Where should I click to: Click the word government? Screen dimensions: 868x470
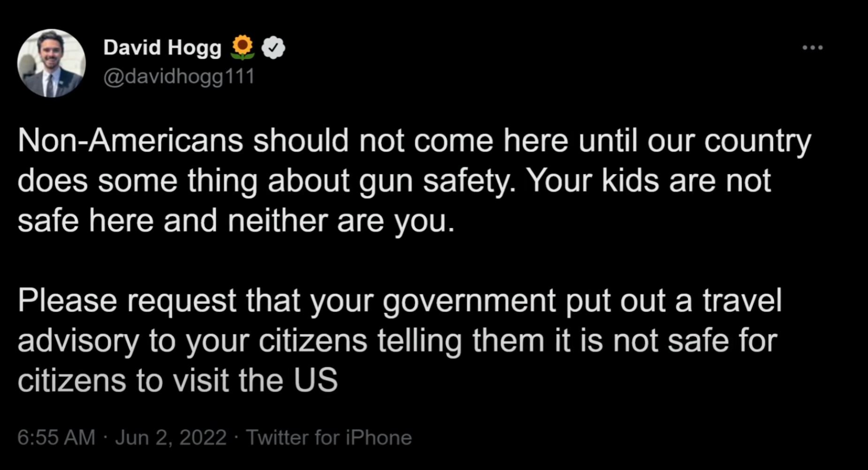tap(469, 301)
